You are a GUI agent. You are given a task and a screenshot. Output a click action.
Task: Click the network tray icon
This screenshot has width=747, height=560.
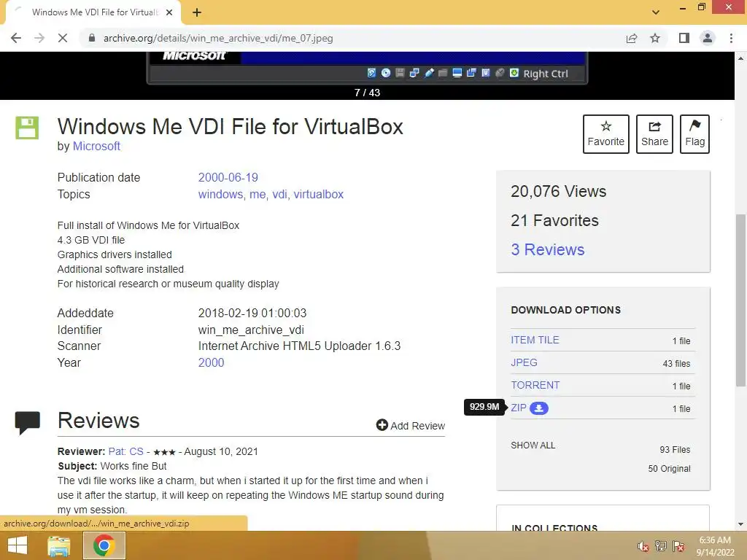click(661, 546)
